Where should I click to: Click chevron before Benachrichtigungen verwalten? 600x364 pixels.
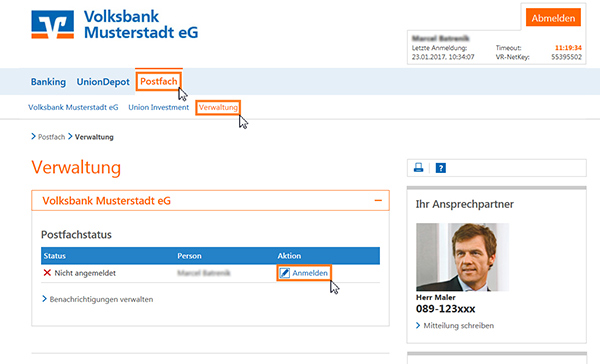click(44, 299)
